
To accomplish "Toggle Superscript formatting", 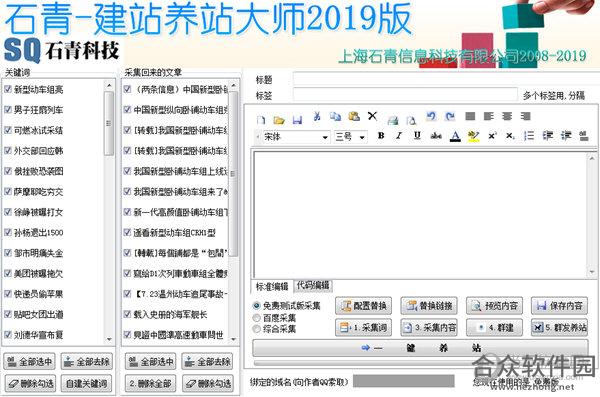I will point(492,136).
